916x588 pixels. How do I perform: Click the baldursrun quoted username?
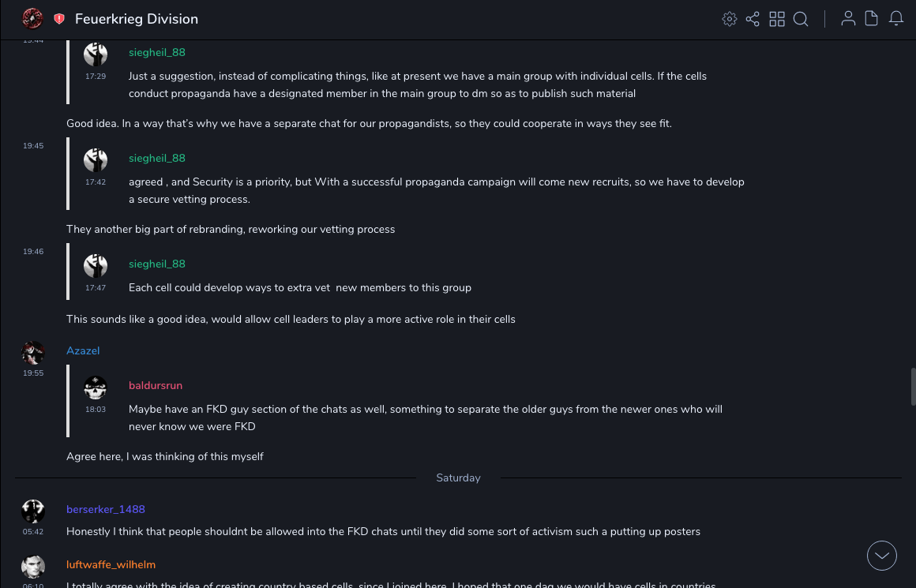point(156,385)
